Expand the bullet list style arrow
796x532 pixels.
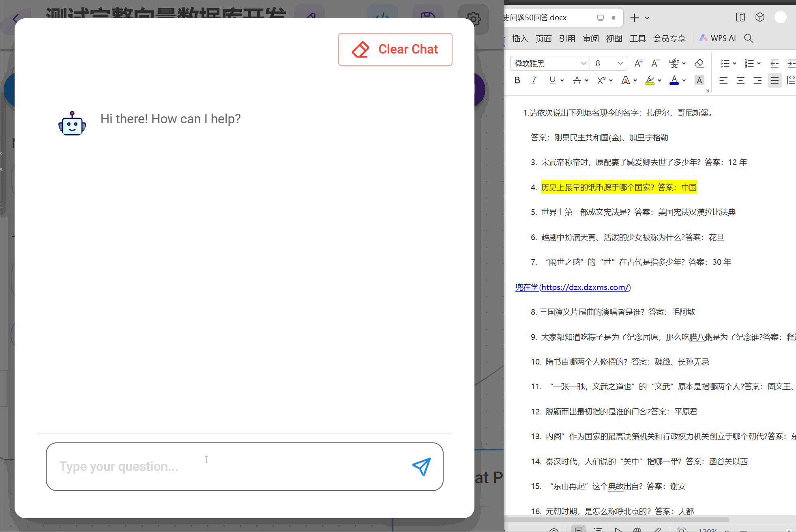pyautogui.click(x=734, y=63)
